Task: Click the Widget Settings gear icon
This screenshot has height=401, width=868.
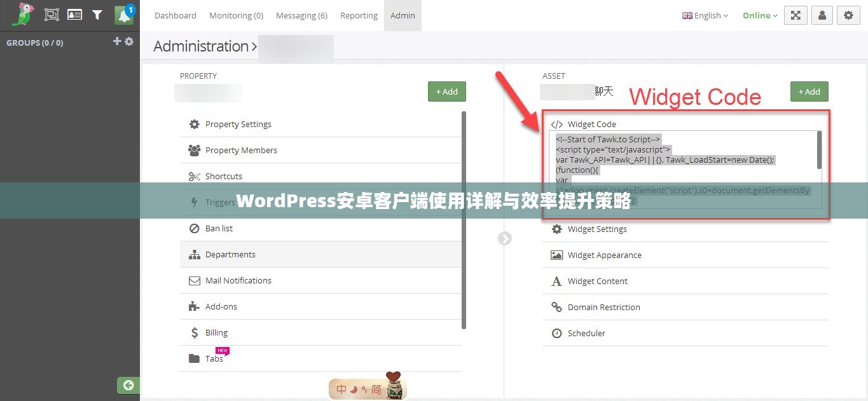Action: 557,229
